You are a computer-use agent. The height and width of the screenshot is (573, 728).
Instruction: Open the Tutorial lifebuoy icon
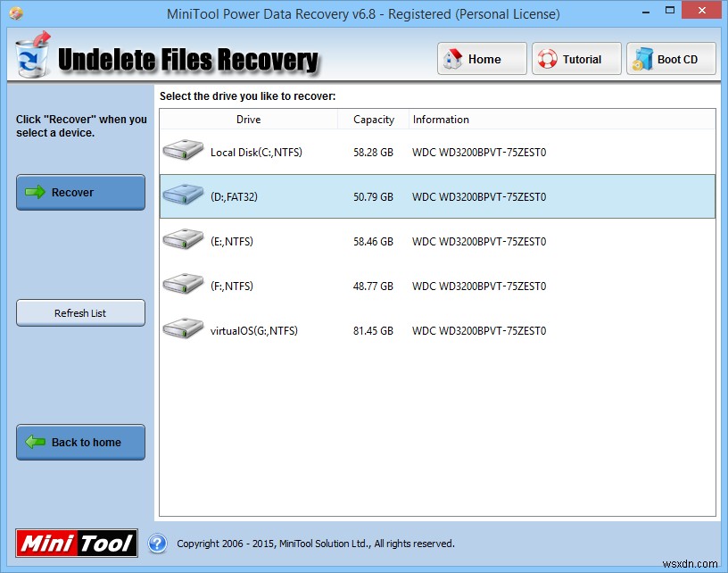point(545,59)
